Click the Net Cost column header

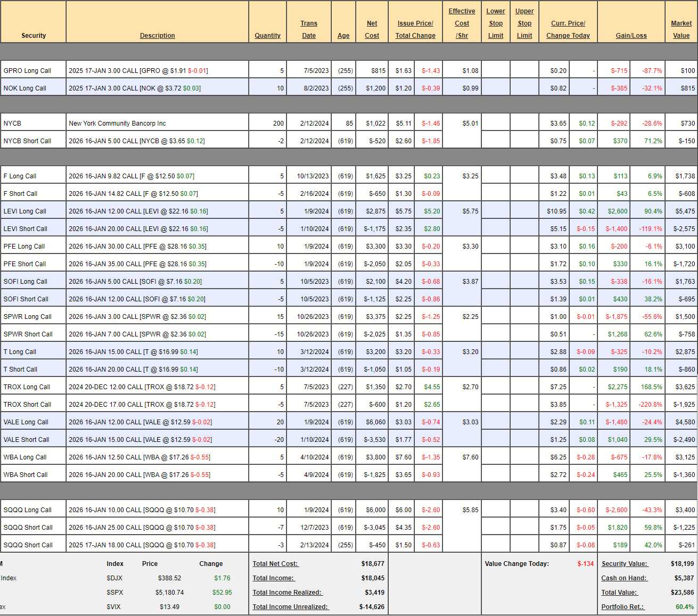(372, 30)
